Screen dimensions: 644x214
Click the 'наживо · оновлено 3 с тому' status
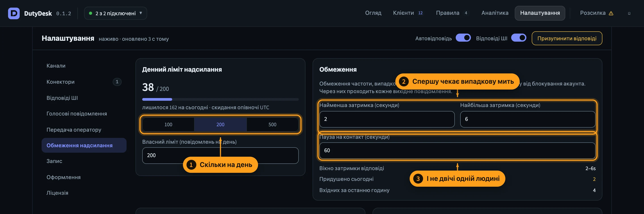133,39
